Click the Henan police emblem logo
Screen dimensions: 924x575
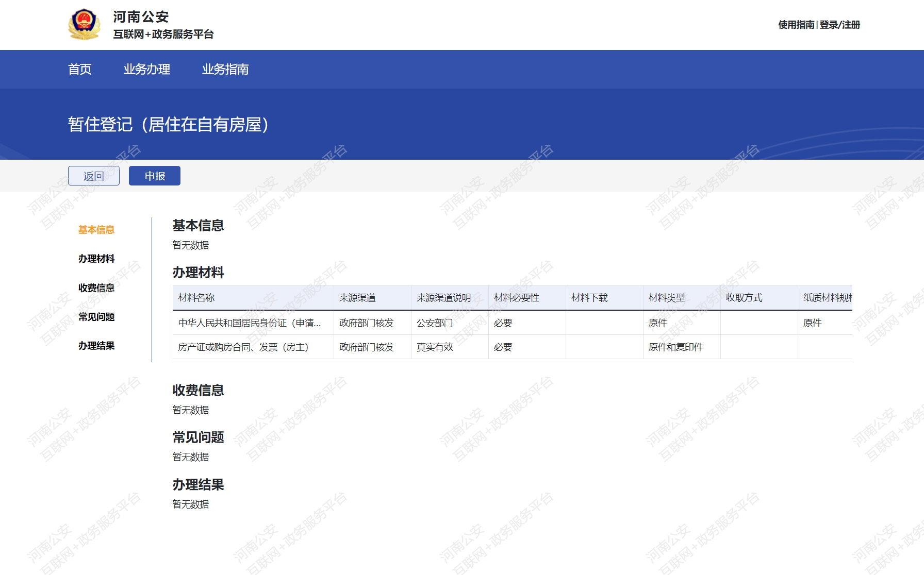point(84,24)
